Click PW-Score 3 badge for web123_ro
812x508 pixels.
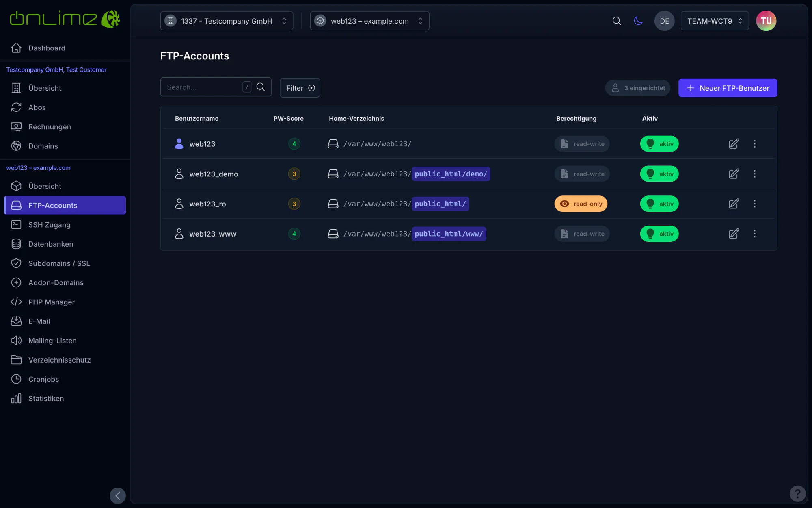coord(294,204)
